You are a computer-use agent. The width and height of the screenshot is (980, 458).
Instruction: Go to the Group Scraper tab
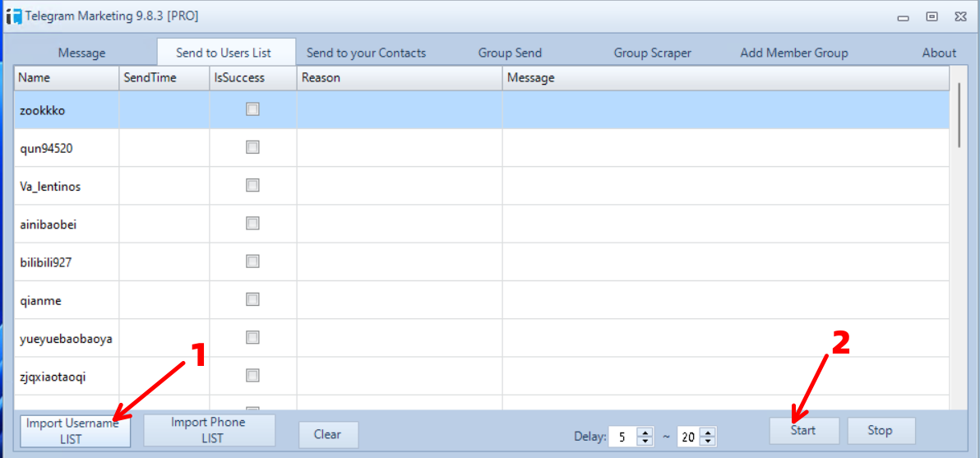[652, 53]
